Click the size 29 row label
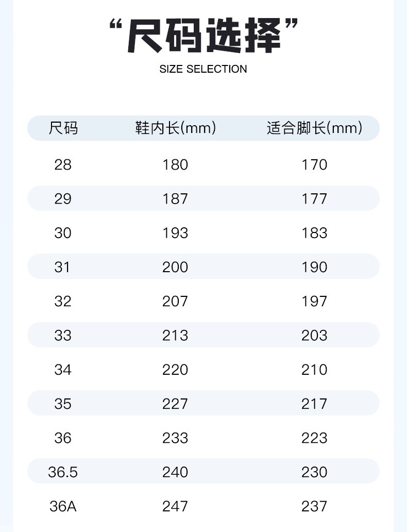Viewport: 407px width, 532px height. pyautogui.click(x=63, y=199)
